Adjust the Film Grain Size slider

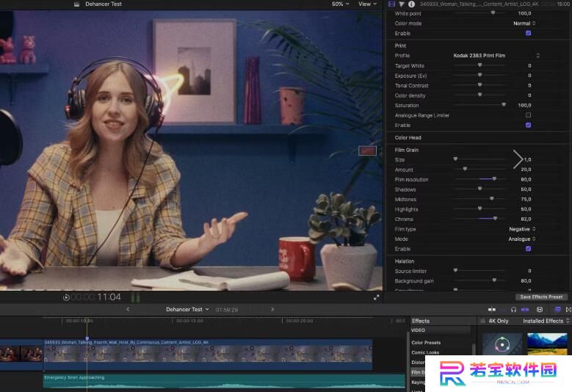tap(455, 159)
